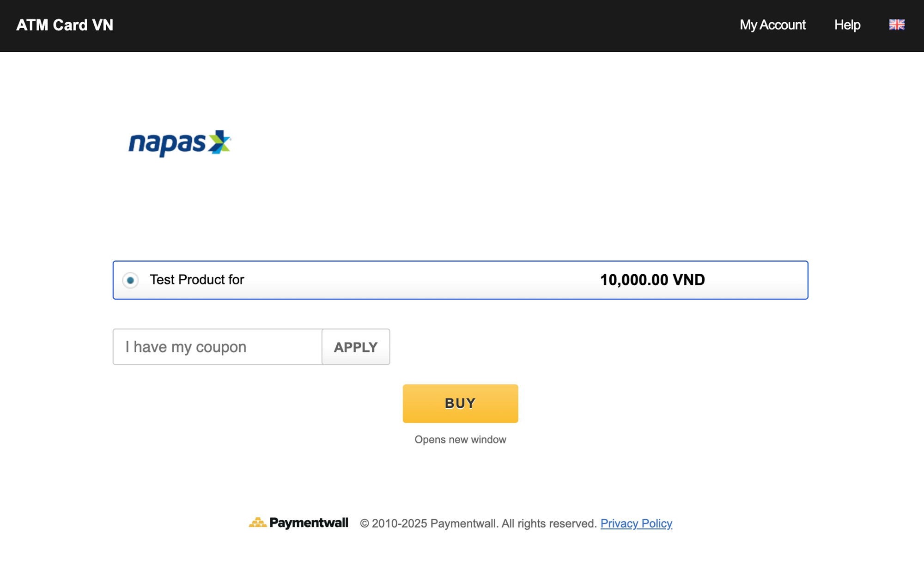This screenshot has width=924, height=578.
Task: Click the ATM Card VN header title
Action: 65,25
